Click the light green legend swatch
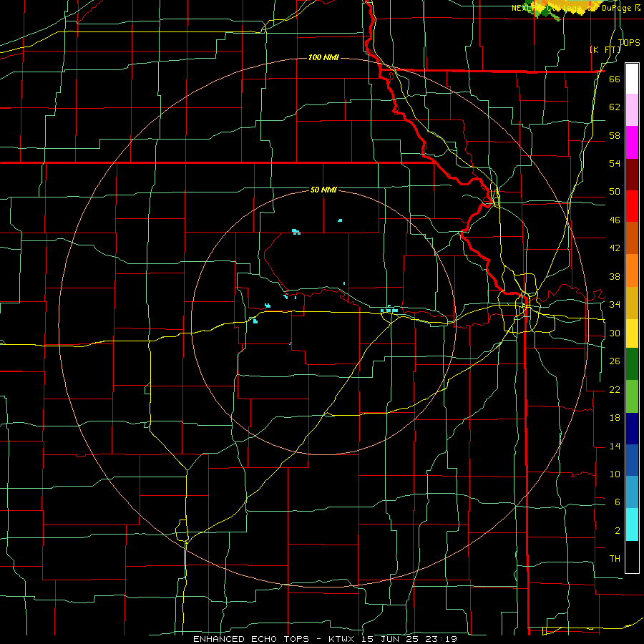The width and height of the screenshot is (644, 644). click(632, 396)
